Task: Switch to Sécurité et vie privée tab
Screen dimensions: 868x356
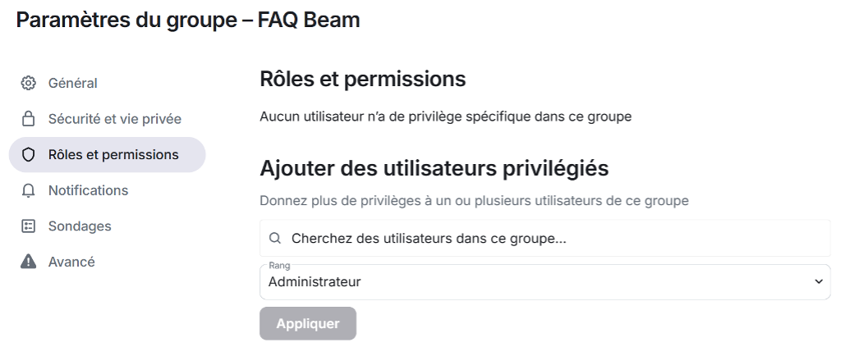Action: click(114, 119)
